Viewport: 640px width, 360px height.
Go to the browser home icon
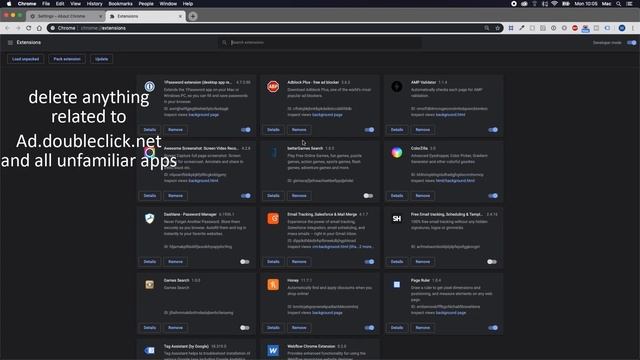[x=39, y=28]
